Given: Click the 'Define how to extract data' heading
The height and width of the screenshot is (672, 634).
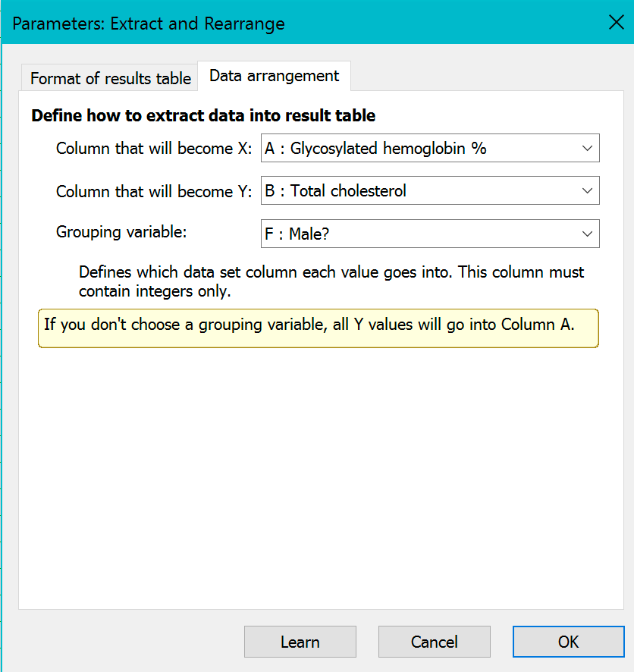Looking at the screenshot, I should pyautogui.click(x=203, y=116).
